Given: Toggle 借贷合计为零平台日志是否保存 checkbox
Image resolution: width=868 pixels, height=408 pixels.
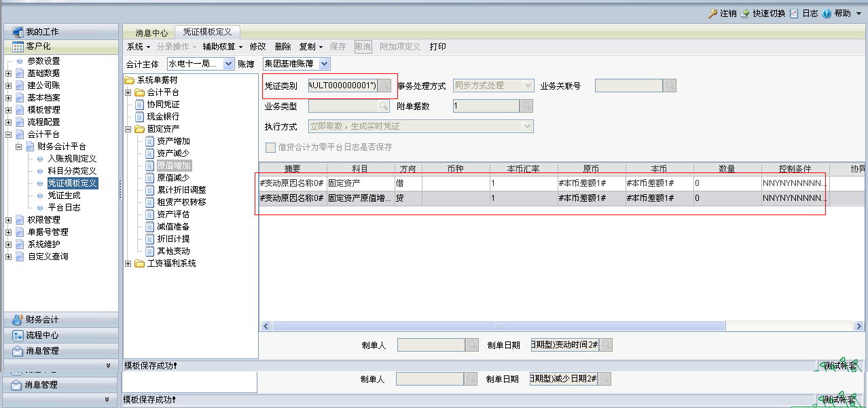Looking at the screenshot, I should pyautogui.click(x=271, y=147).
